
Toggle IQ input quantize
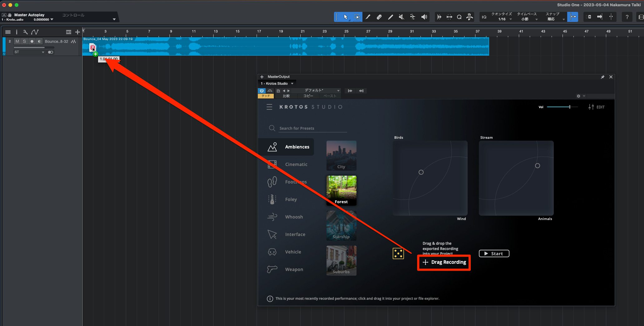484,17
